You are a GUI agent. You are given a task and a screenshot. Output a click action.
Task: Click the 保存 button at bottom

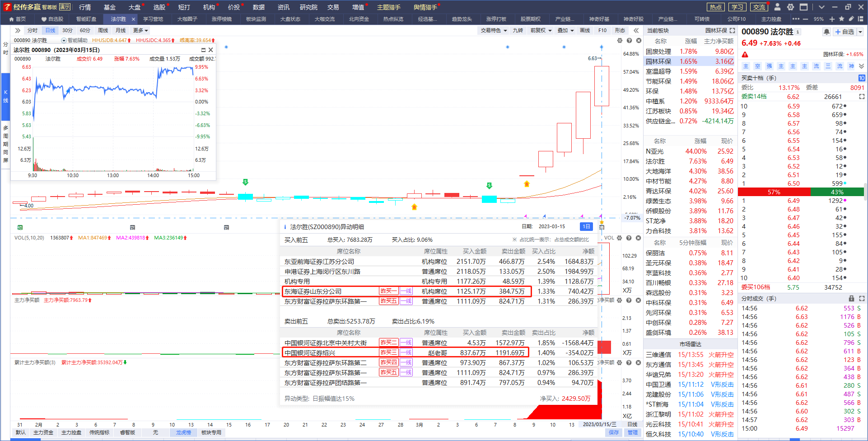tap(614, 432)
